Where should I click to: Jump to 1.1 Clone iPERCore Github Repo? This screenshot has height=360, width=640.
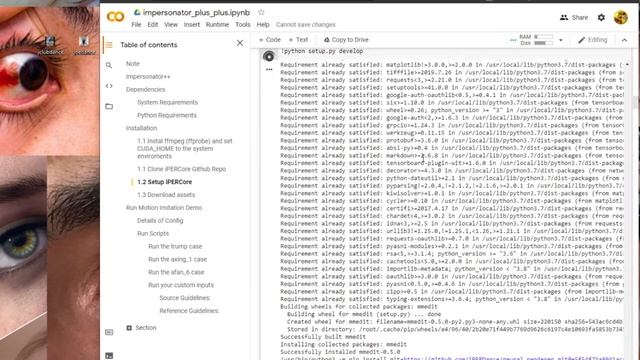point(182,169)
